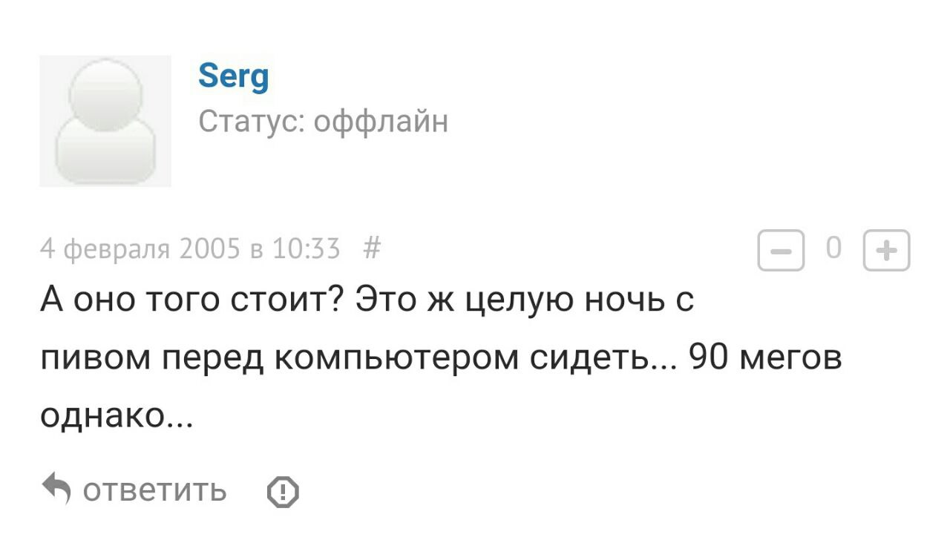Open the Serg user profile link
950x560 pixels.
coord(234,76)
